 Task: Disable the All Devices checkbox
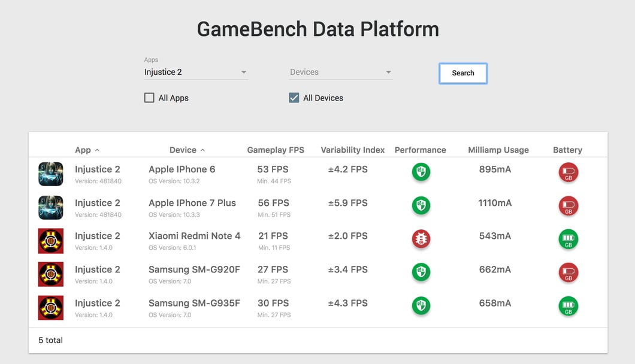[294, 97]
